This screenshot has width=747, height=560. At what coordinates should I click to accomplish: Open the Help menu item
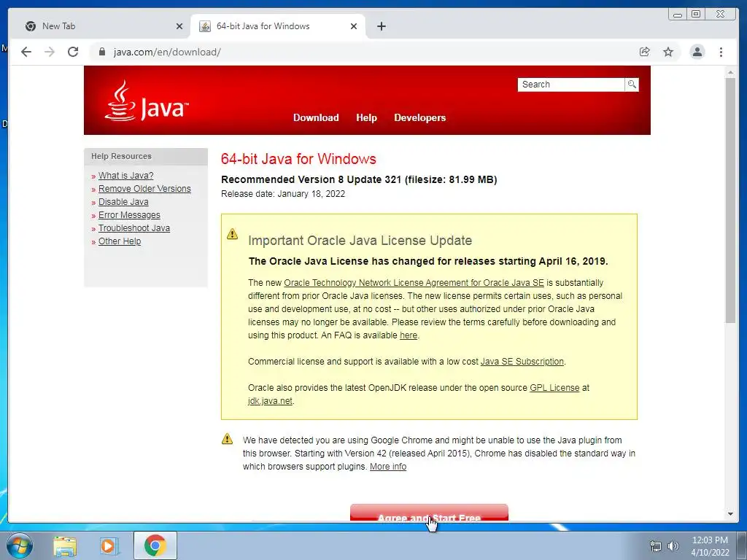click(366, 117)
